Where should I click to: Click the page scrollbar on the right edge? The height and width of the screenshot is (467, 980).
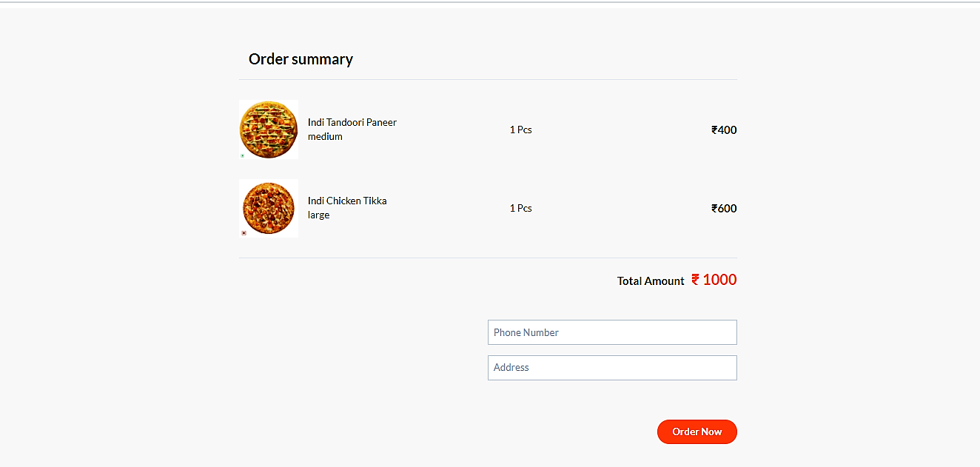click(x=976, y=222)
